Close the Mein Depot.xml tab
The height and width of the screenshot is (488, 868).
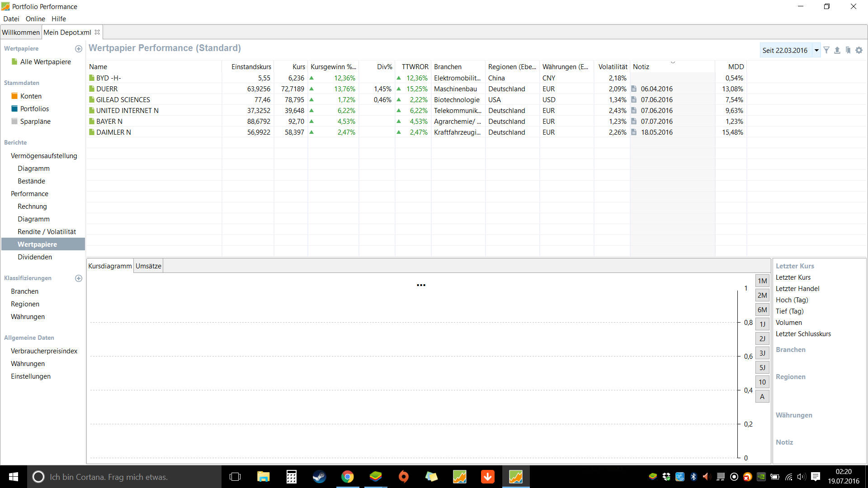[x=97, y=32]
